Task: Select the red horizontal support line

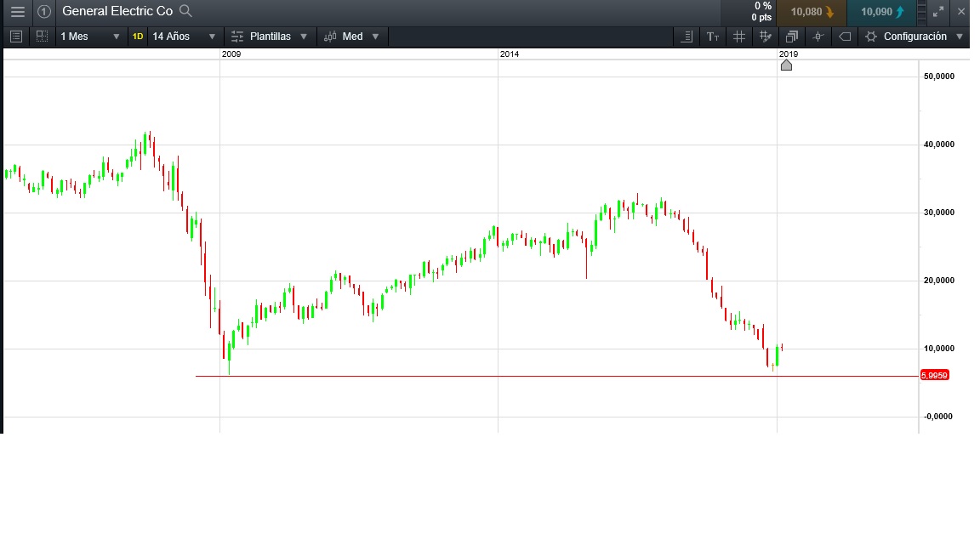Action: point(556,376)
